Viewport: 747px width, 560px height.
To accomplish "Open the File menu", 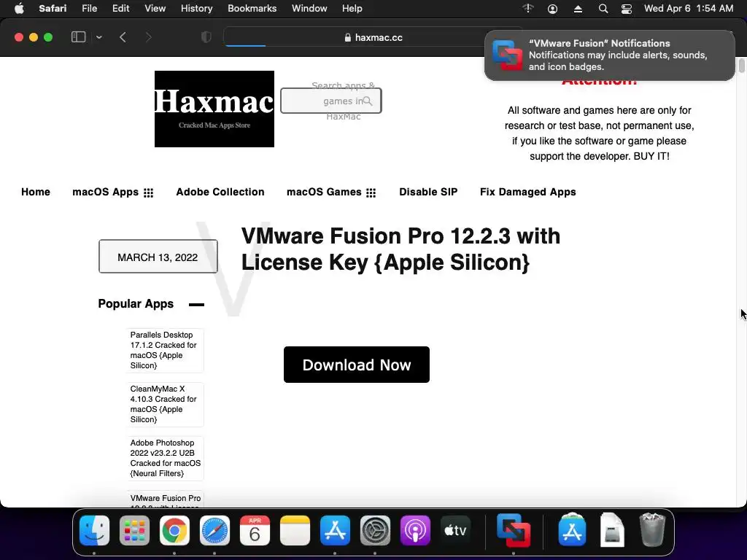I will tap(89, 9).
